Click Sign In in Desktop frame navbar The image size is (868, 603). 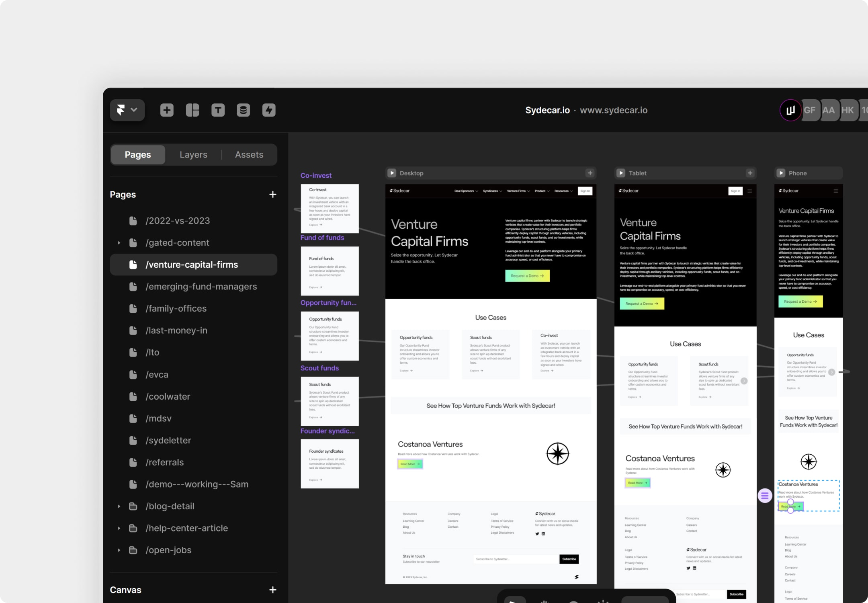585,191
